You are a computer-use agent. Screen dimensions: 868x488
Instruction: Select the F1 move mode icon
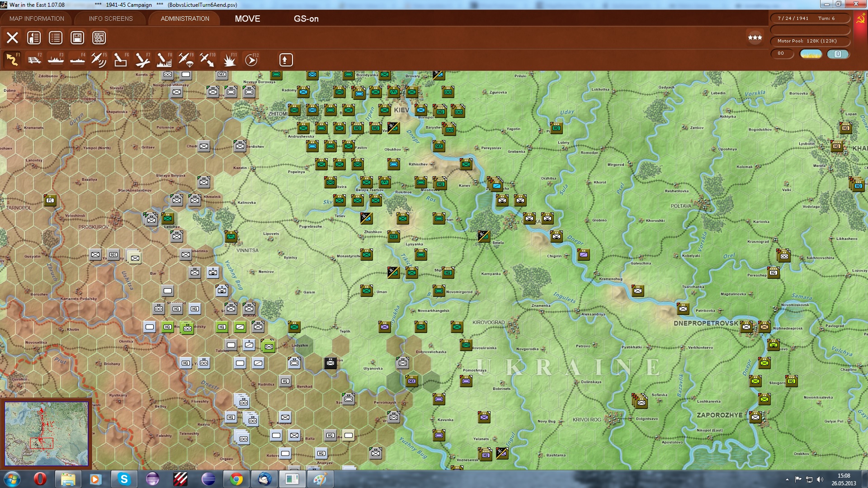pos(12,60)
